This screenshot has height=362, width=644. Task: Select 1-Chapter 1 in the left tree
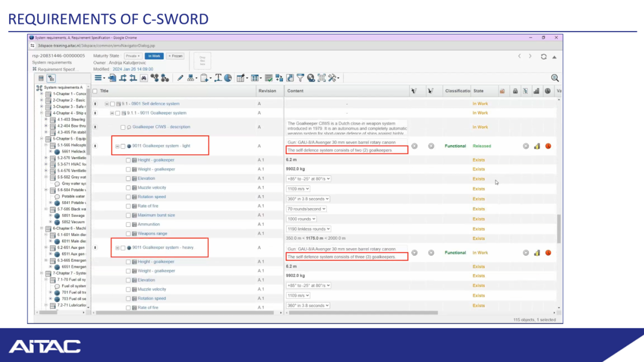tap(69, 94)
